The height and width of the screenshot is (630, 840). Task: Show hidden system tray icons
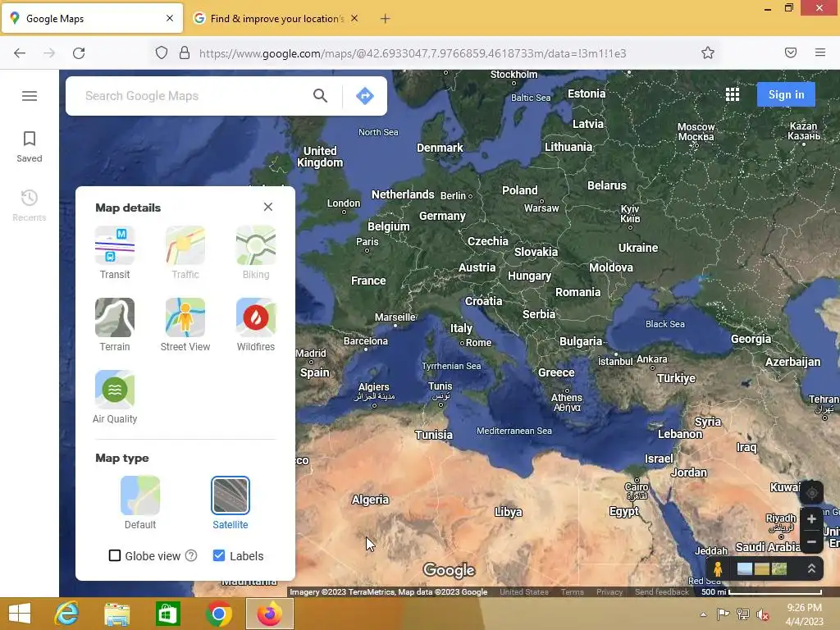pyautogui.click(x=703, y=614)
